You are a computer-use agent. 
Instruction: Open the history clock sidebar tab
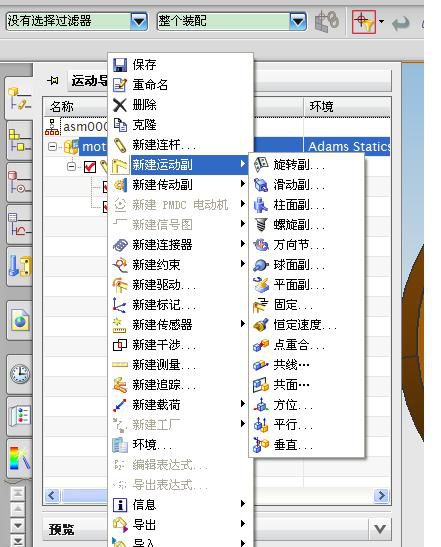[20, 374]
